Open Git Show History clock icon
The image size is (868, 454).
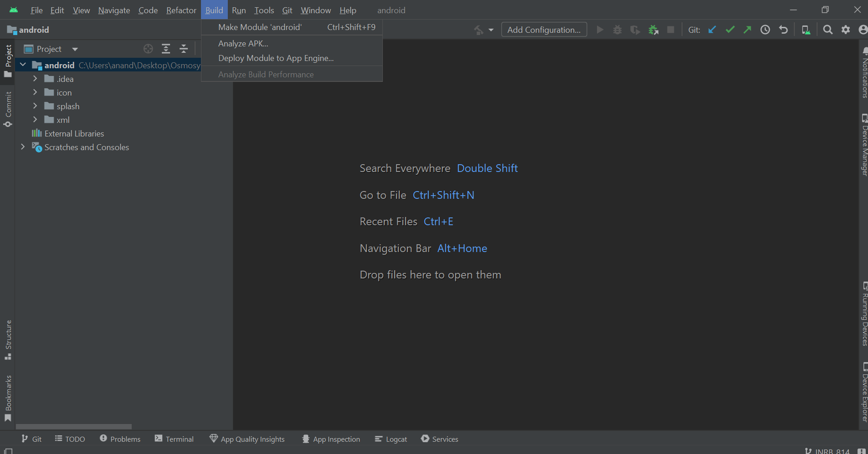click(765, 30)
